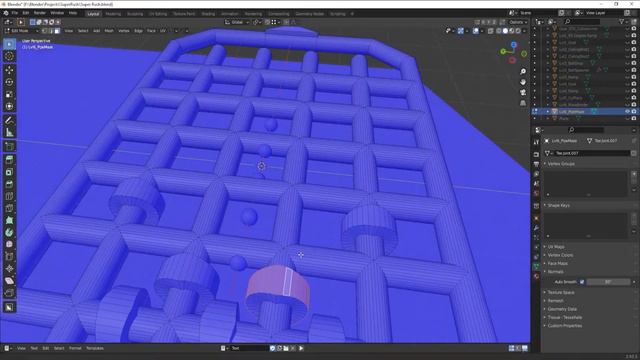Switch perspective/orthographic with the grid gizmo
The width and height of the screenshot is (640, 360).
click(523, 103)
